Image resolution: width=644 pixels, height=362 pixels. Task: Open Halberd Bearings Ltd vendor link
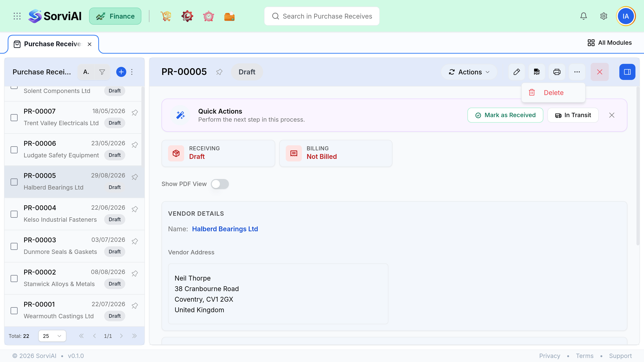point(225,229)
